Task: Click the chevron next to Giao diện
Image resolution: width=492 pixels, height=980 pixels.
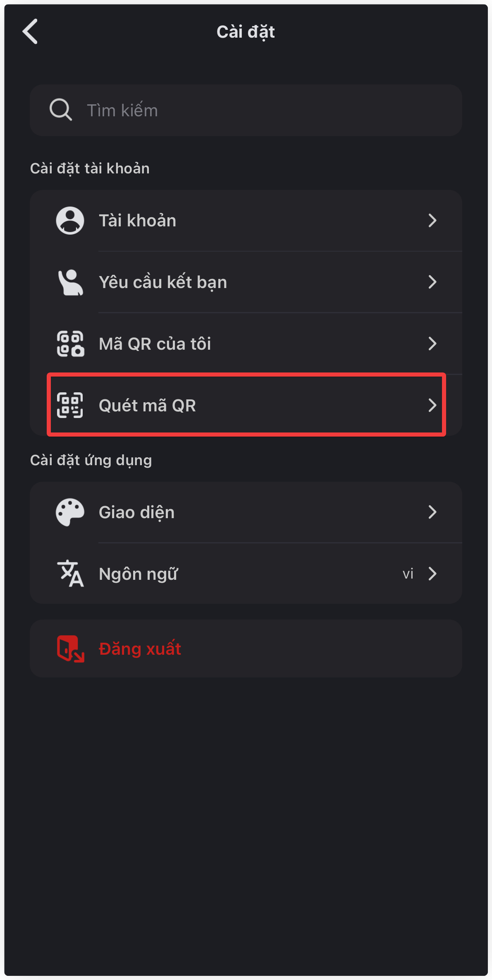Action: (x=432, y=512)
